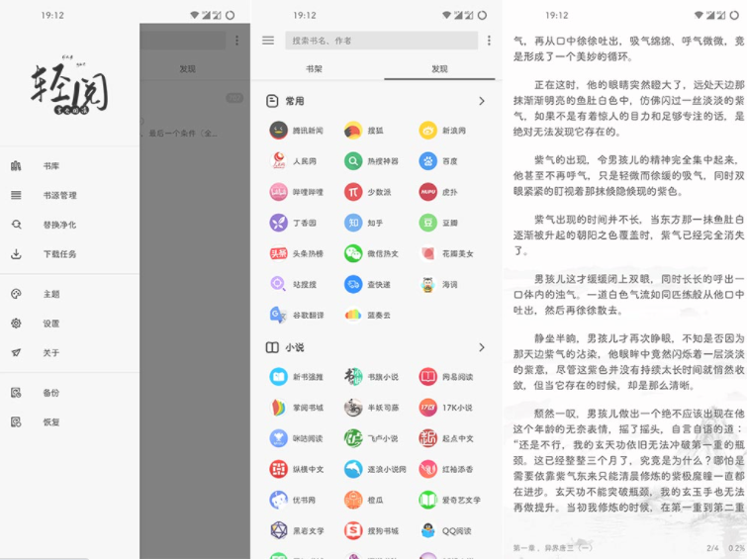Launch 谷歌翻译 translate icon
The height and width of the screenshot is (560, 747).
(x=279, y=315)
